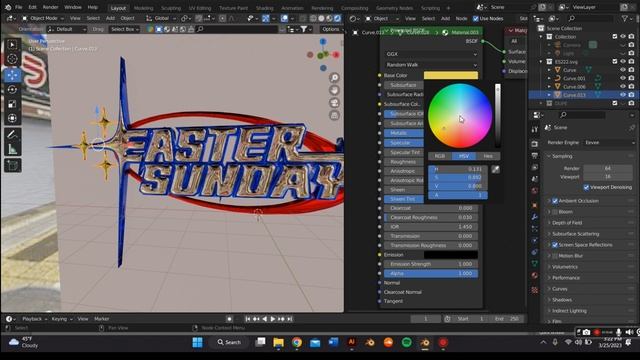640x360 pixels.
Task: Activate the Rotate tool
Action: (12, 89)
